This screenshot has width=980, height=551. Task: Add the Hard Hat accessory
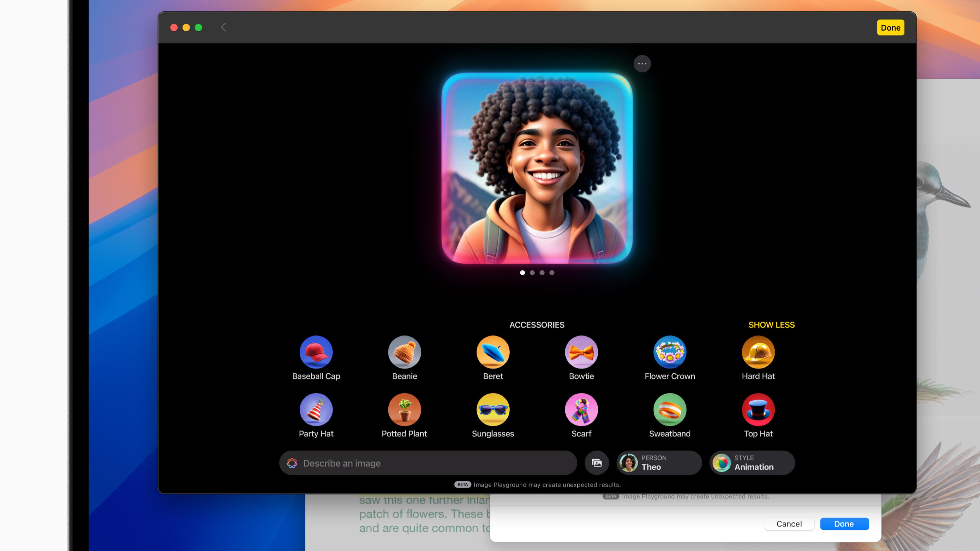758,352
